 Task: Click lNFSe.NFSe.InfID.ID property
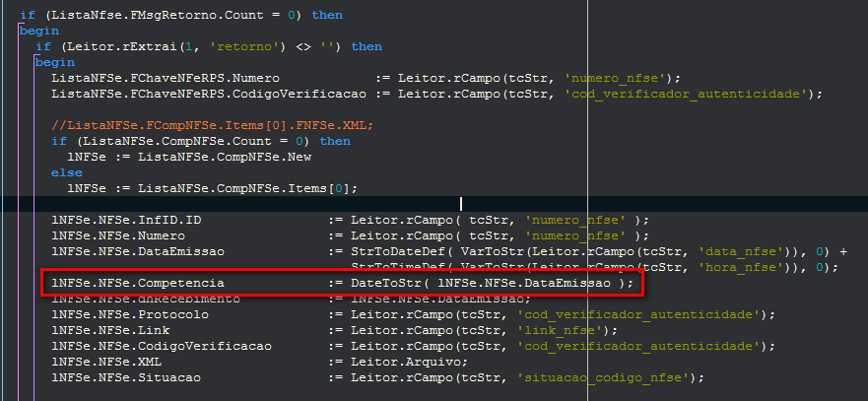(126, 220)
